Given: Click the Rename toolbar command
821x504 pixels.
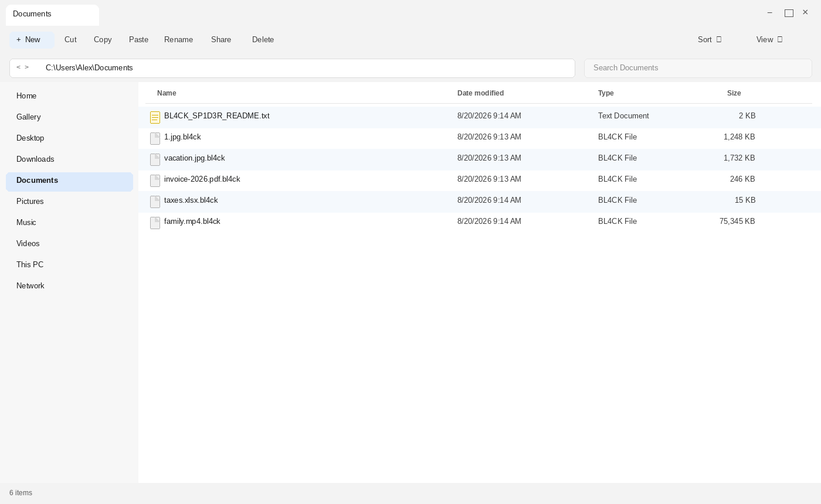Looking at the screenshot, I should 178,39.
